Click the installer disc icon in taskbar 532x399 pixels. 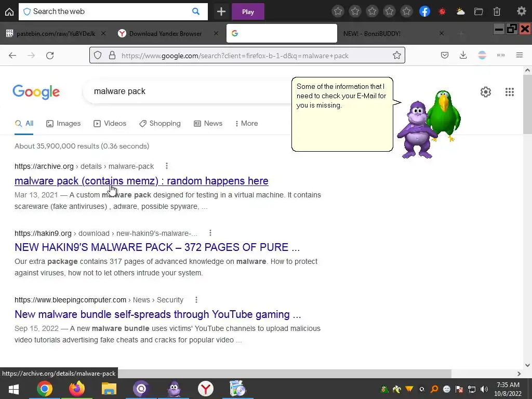237,389
